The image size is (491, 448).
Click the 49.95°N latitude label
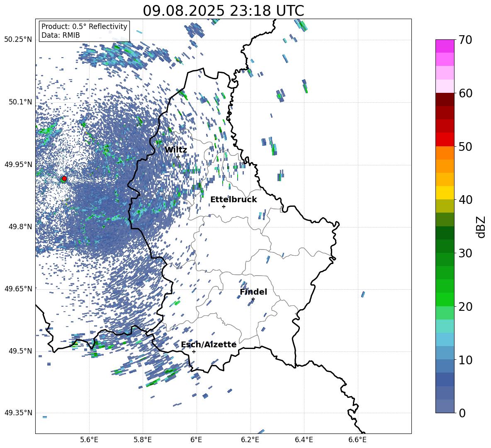(18, 164)
